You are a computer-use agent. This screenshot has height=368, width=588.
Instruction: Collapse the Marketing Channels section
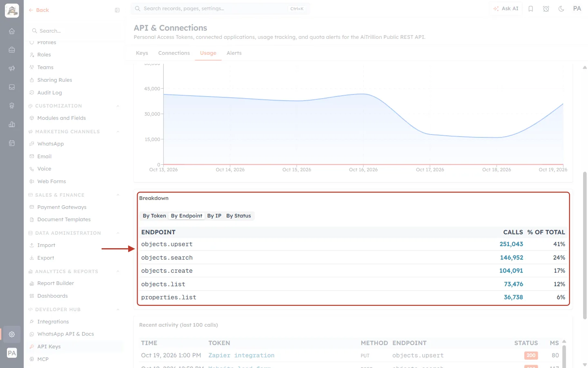tap(118, 132)
